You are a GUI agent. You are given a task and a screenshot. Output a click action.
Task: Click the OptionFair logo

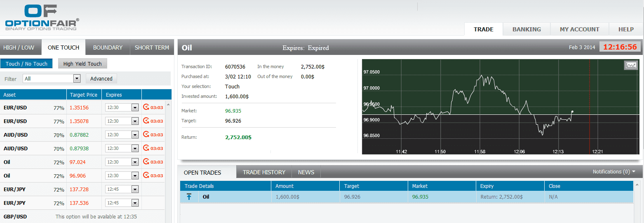(42, 17)
